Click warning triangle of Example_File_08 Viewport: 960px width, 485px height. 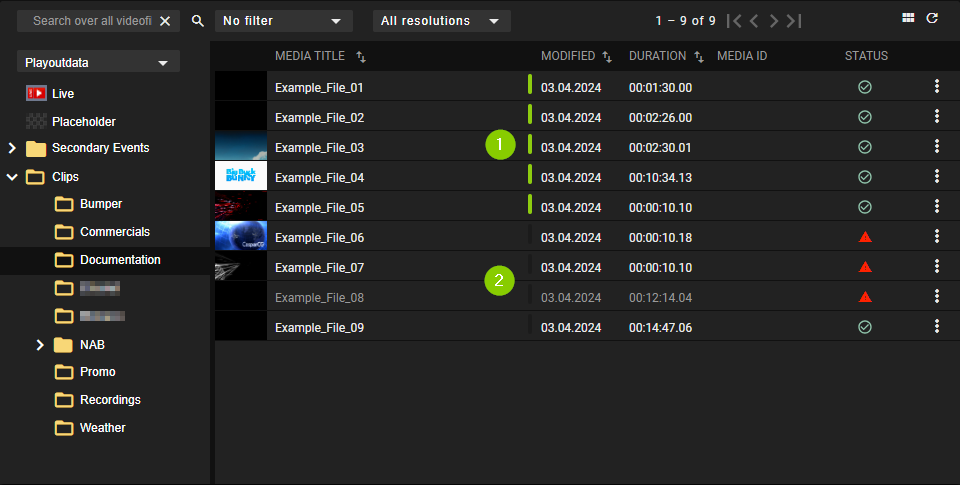click(x=864, y=297)
